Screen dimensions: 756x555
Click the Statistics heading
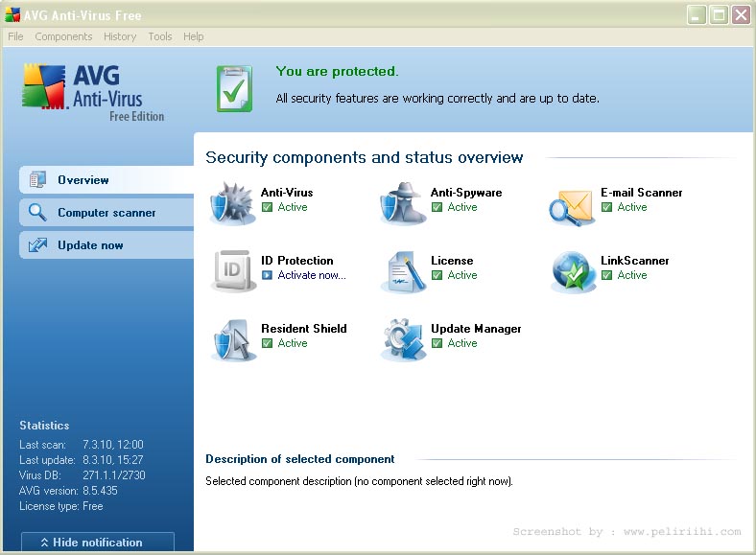click(x=44, y=426)
